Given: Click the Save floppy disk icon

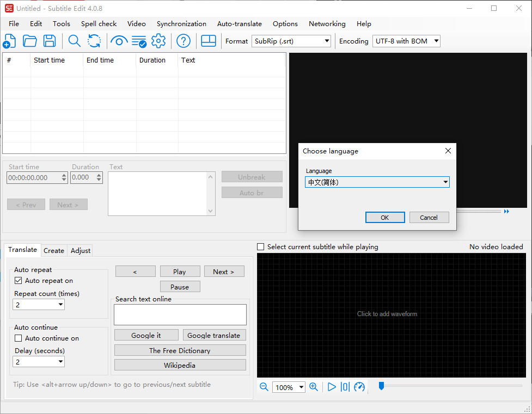Looking at the screenshot, I should point(50,41).
